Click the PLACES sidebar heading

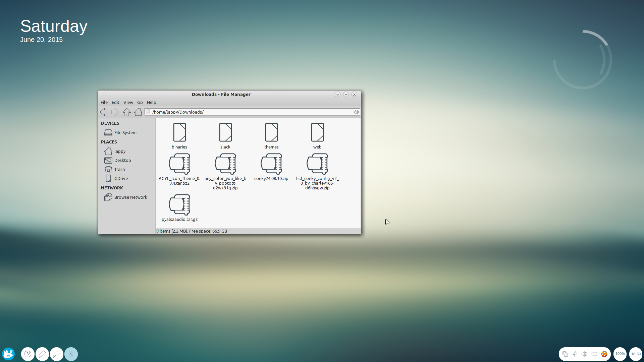point(109,142)
